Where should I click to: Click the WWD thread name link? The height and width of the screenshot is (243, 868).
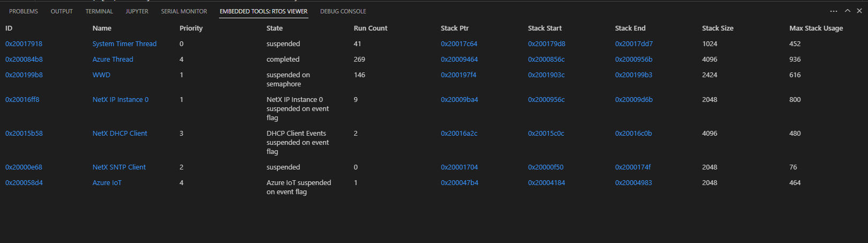pyautogui.click(x=101, y=75)
